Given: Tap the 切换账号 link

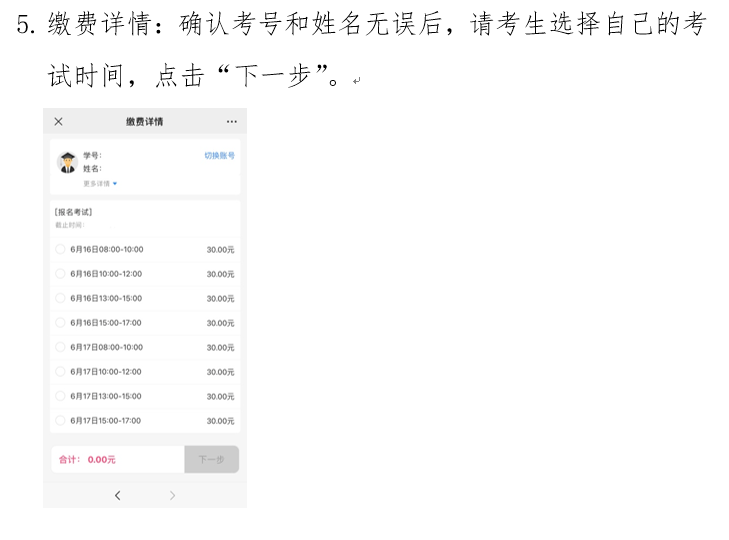Looking at the screenshot, I should [x=219, y=155].
